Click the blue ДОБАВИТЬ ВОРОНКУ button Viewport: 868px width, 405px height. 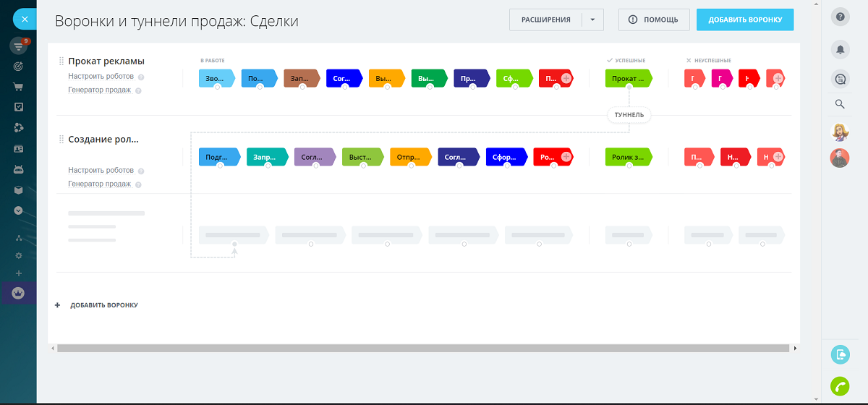[745, 20]
